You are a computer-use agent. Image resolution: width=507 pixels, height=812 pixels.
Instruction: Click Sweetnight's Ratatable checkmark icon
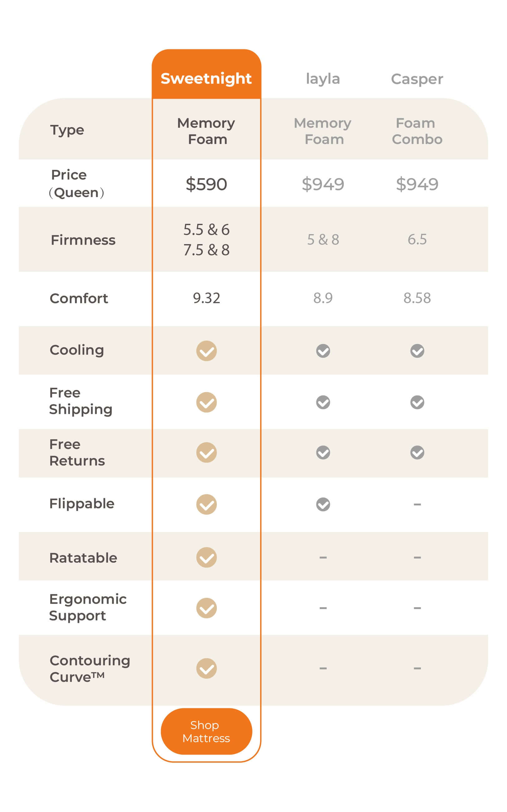coord(206,557)
